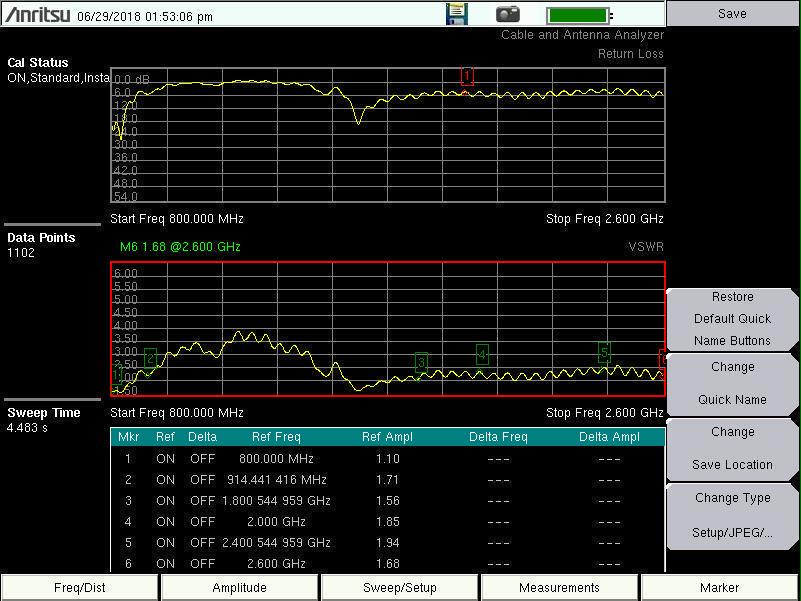Open the Measurements menu

coord(560,588)
